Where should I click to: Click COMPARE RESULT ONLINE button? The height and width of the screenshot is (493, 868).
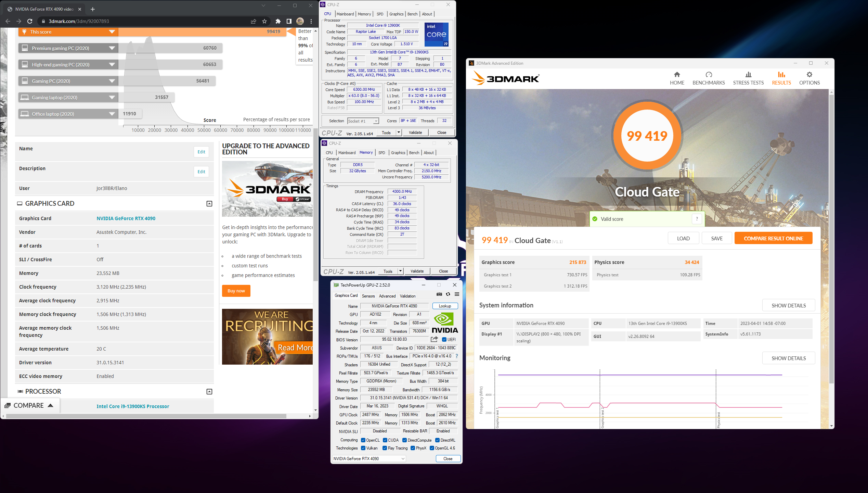click(773, 238)
